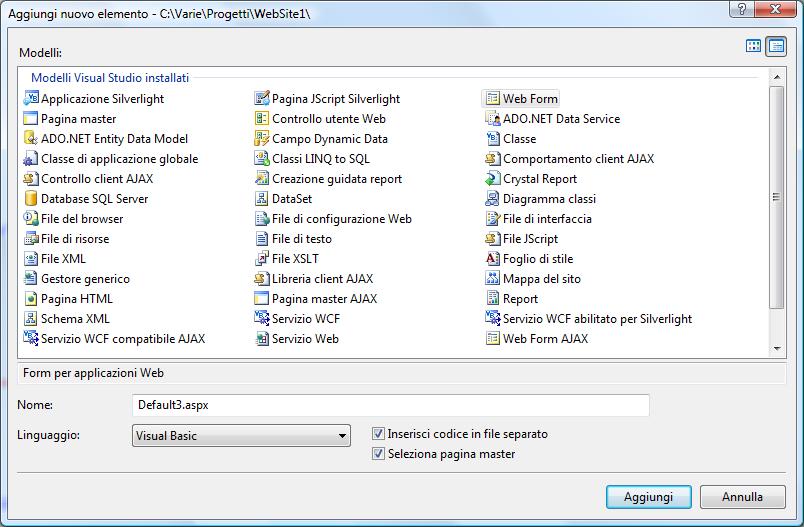Select Pagina JScript Silverlight icon
Viewport: 804px width, 527px height.
[x=262, y=98]
